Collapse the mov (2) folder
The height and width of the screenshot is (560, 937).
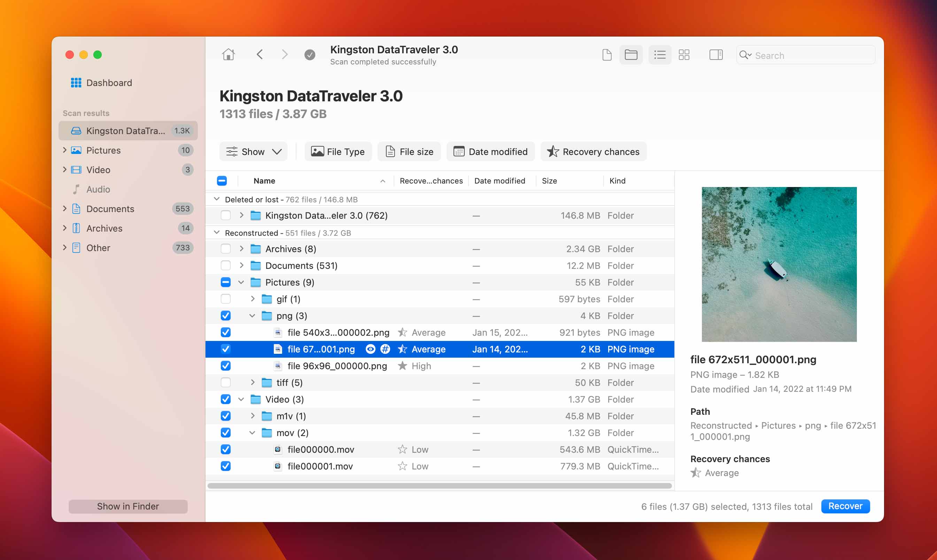(x=252, y=433)
